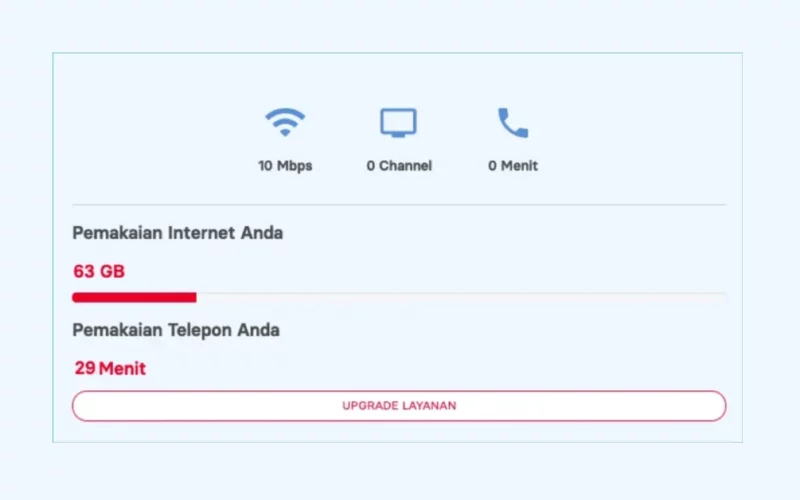Click the word UPGRADE in the button

[370, 406]
